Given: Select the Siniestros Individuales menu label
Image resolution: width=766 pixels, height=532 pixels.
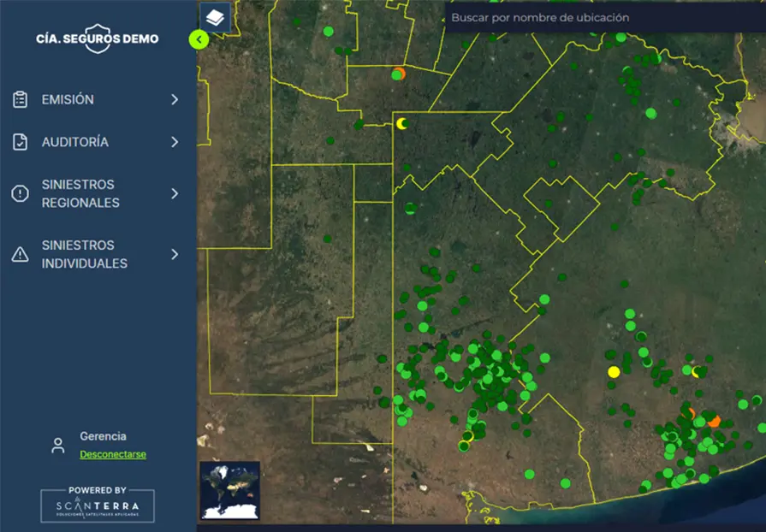Looking at the screenshot, I should coord(85,255).
